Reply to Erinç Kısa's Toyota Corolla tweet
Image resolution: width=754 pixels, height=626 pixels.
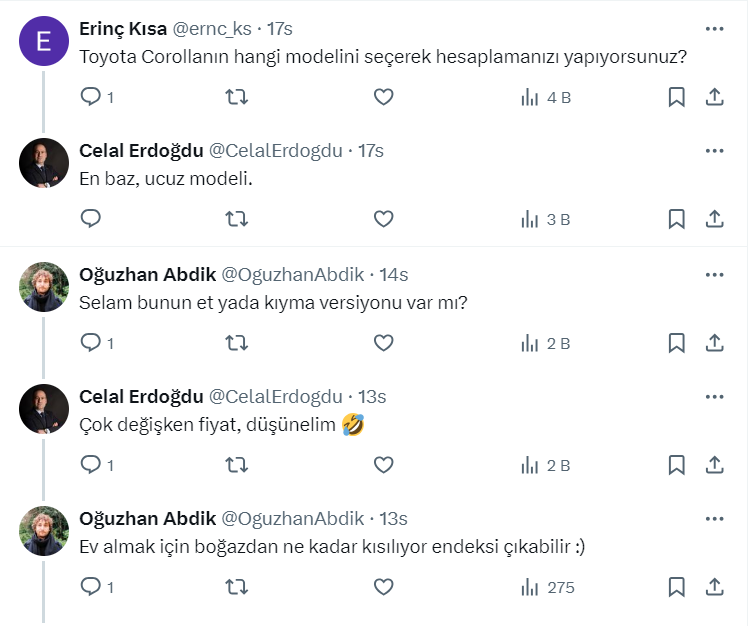pyautogui.click(x=91, y=97)
